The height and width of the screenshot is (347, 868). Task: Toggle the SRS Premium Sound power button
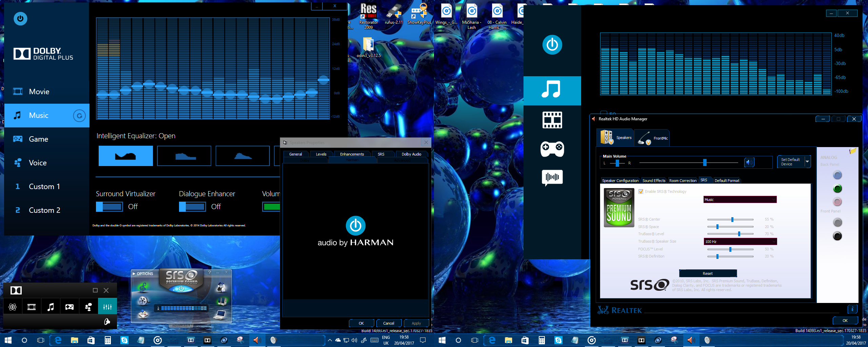[x=181, y=289]
